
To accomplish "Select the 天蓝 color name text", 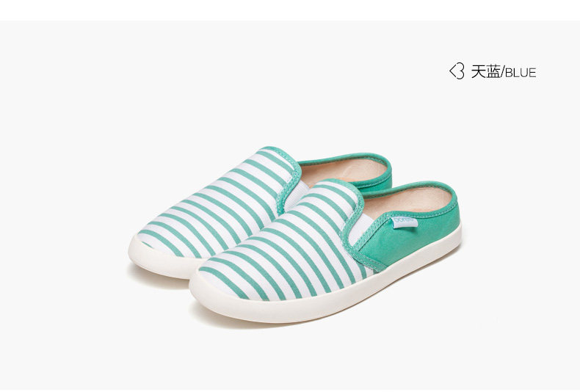I will tap(485, 71).
